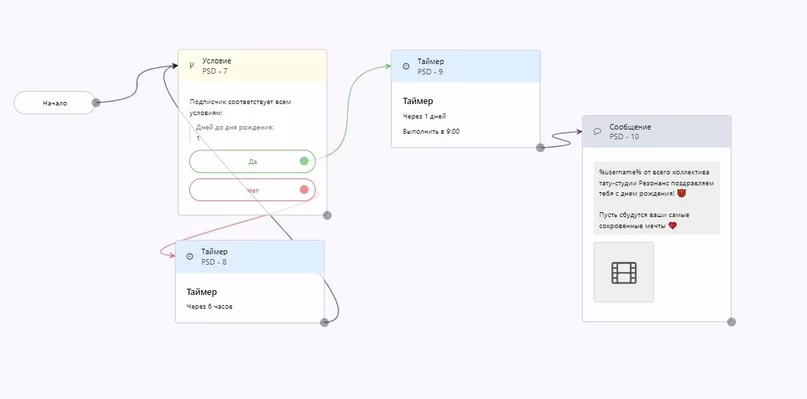Screen dimensions: 807x399
Task: Click the output connector dot of the PSD - 8 timer
Action: pyautogui.click(x=324, y=322)
